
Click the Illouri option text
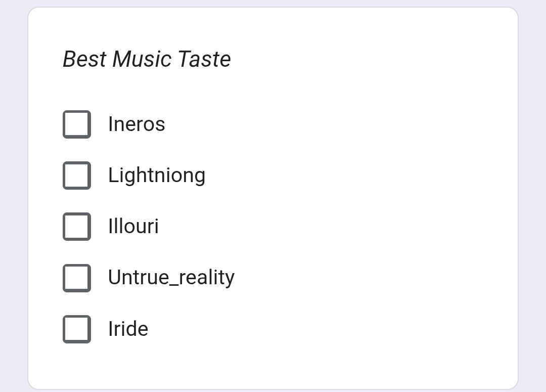(x=133, y=227)
